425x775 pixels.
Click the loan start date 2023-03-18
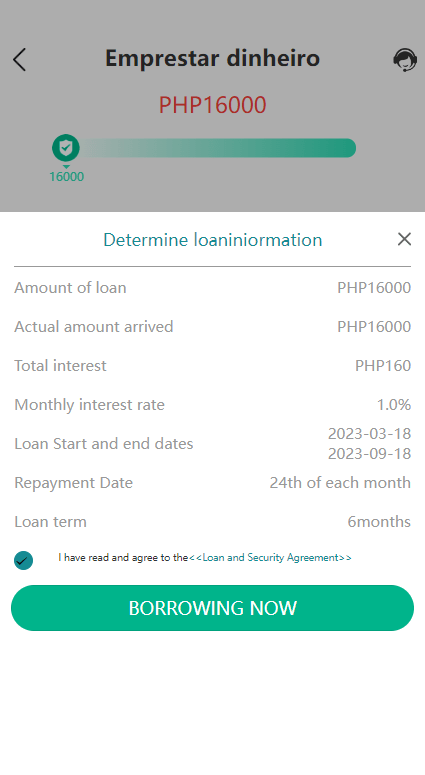370,433
